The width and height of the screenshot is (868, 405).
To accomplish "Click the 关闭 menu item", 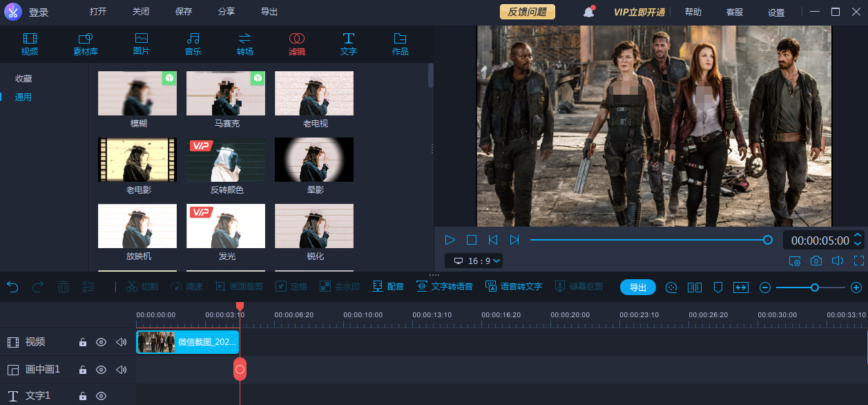I will point(141,12).
